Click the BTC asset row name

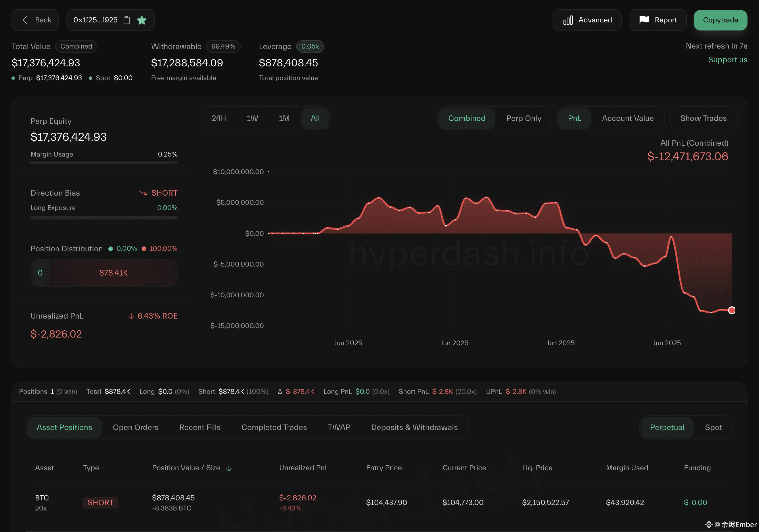pos(42,498)
